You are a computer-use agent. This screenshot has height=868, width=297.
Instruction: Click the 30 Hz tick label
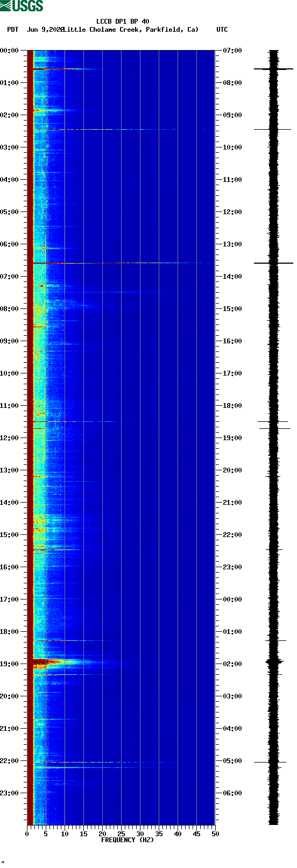140,834
